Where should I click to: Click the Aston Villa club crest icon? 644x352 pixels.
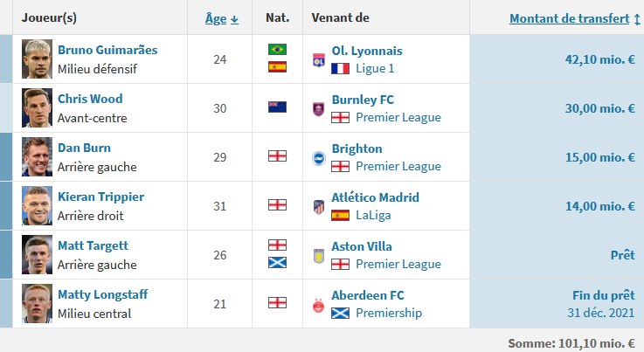tap(319, 256)
